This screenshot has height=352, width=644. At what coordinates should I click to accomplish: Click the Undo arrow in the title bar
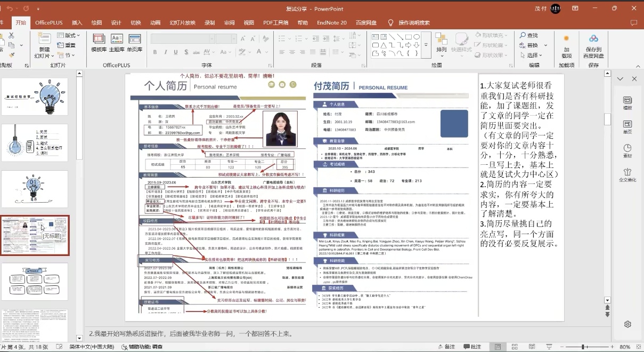[10, 9]
